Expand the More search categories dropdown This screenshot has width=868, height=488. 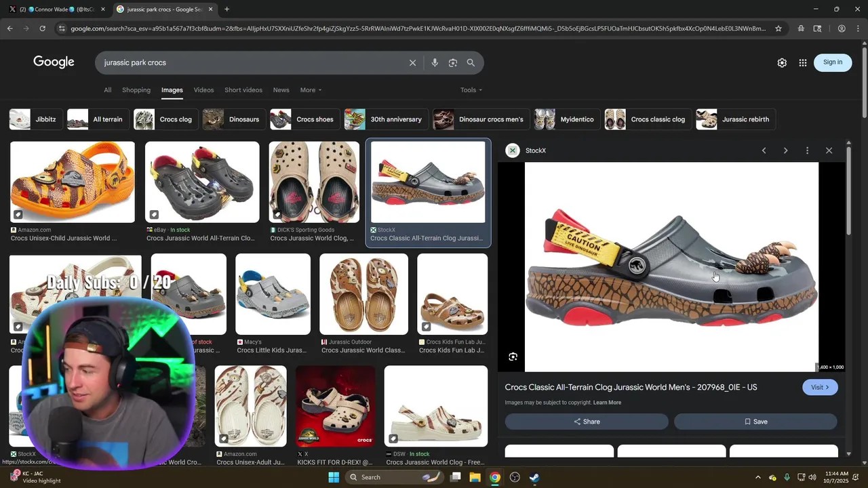[x=311, y=90]
